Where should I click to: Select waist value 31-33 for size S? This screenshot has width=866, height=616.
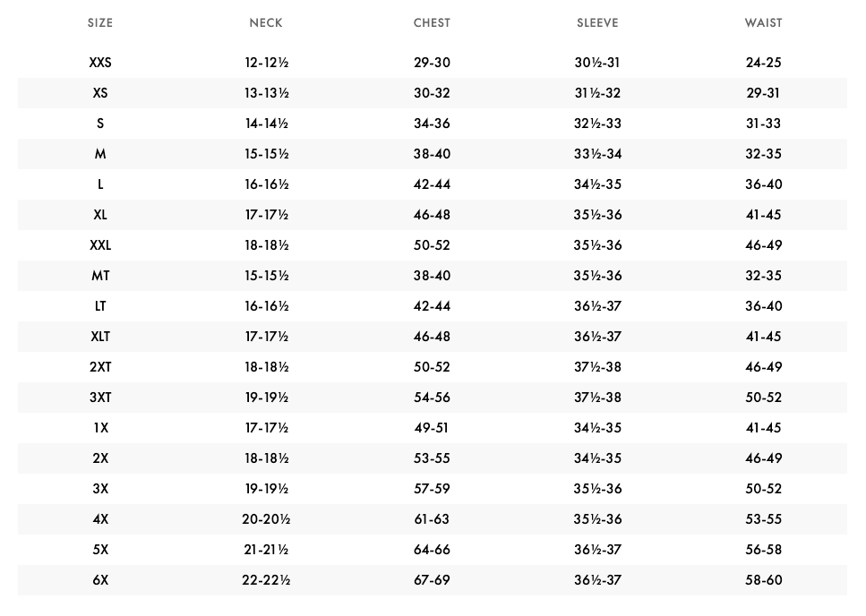763,124
